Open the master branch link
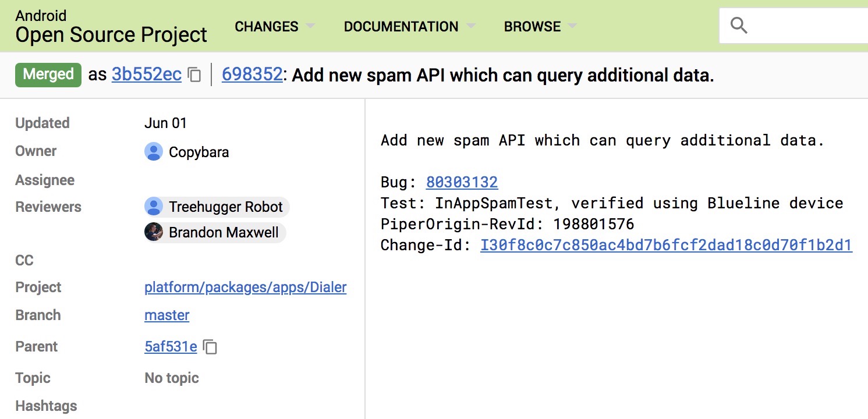The height and width of the screenshot is (419, 868). pos(167,315)
